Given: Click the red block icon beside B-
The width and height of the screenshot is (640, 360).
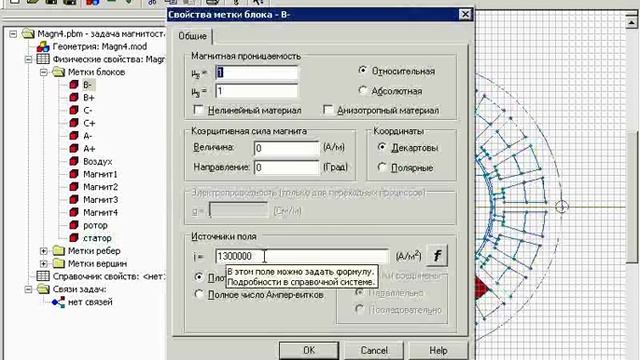Looking at the screenshot, I should pos(74,84).
